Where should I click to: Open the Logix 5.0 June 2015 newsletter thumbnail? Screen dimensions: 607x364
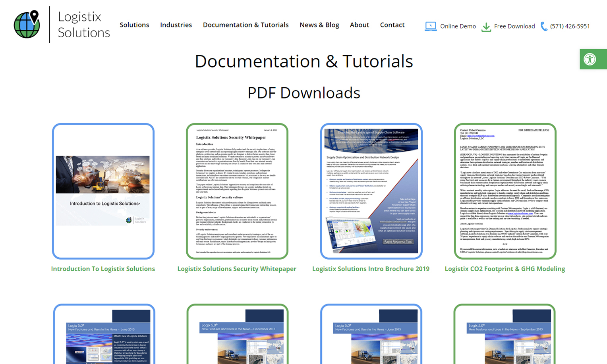[104, 335]
